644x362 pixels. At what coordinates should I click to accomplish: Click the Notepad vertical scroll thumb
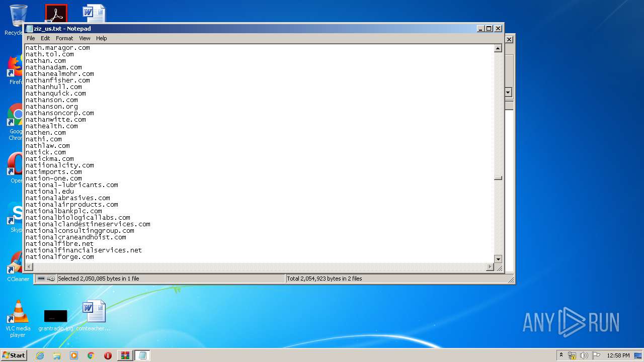point(498,177)
